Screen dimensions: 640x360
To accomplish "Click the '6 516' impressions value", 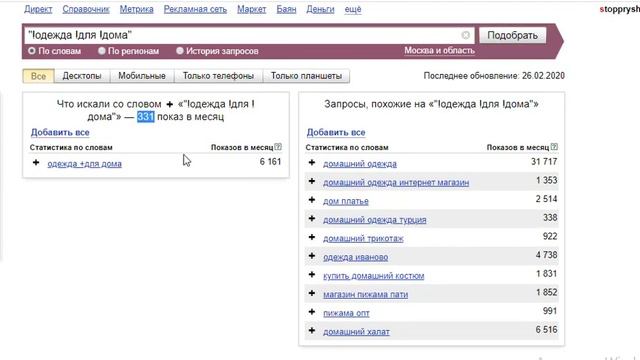I will (546, 330).
